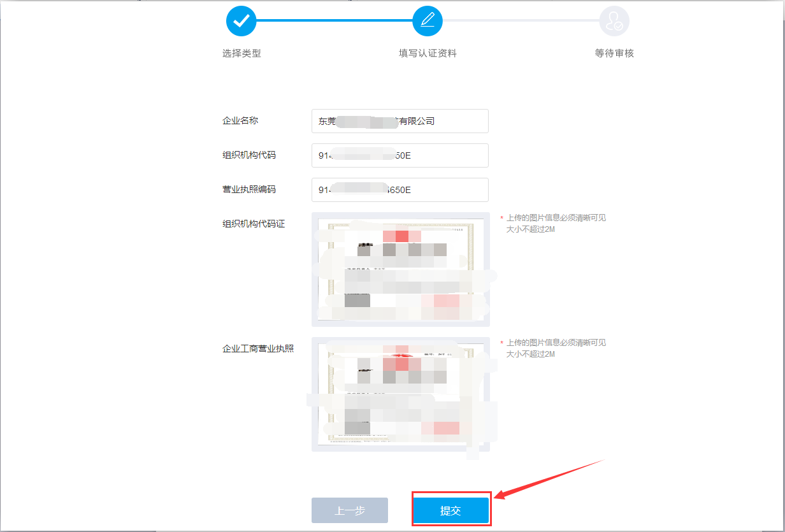Click the 组织机构代码证 upload label
785x532 pixels.
pyautogui.click(x=254, y=224)
